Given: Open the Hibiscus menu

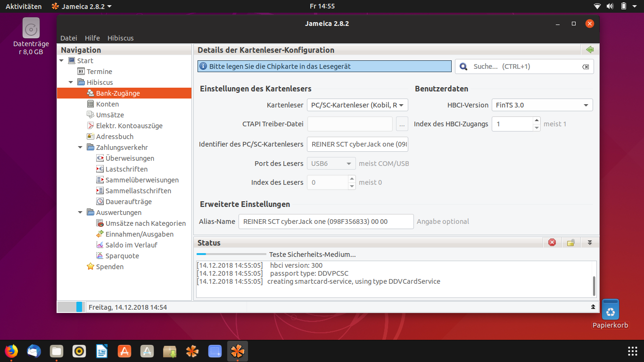Looking at the screenshot, I should 121,38.
